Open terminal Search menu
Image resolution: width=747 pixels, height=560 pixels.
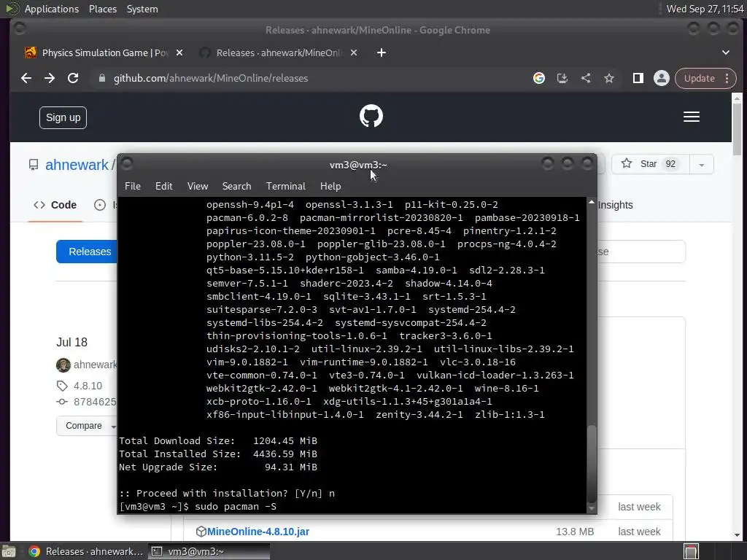(x=236, y=186)
